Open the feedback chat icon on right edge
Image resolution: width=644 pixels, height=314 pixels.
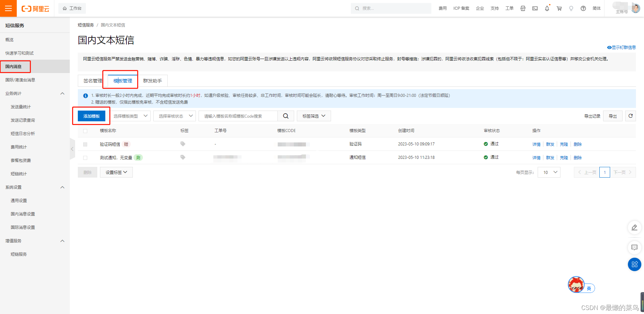pos(634,248)
